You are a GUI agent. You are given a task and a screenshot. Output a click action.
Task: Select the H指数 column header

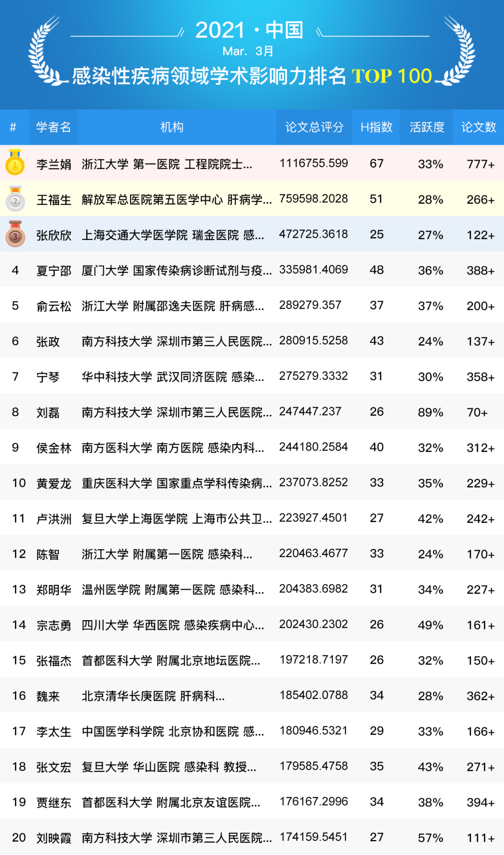[376, 127]
